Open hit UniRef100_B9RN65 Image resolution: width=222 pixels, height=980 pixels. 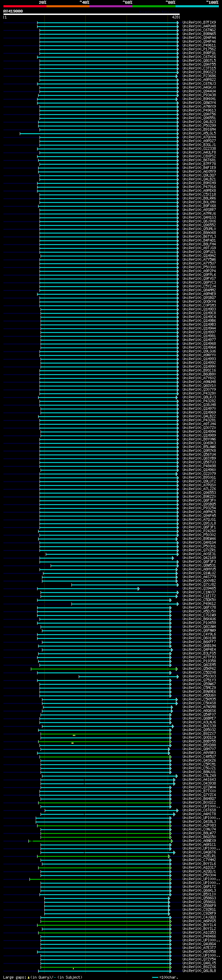199,34
